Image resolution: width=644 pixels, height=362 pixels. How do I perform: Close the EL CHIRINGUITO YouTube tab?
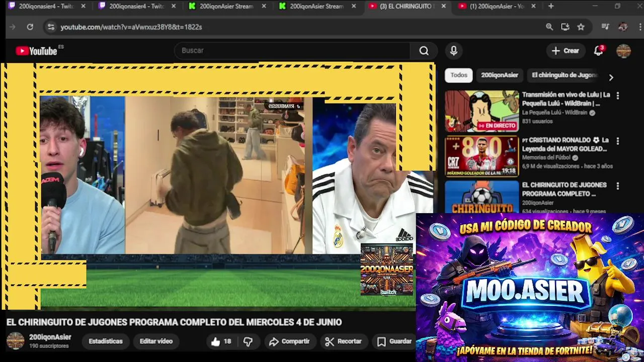click(443, 6)
